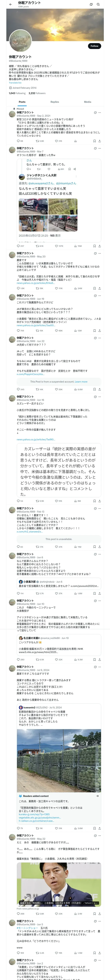Switch to the Media tab
Screen dimensions: 110x980
[88, 102]
